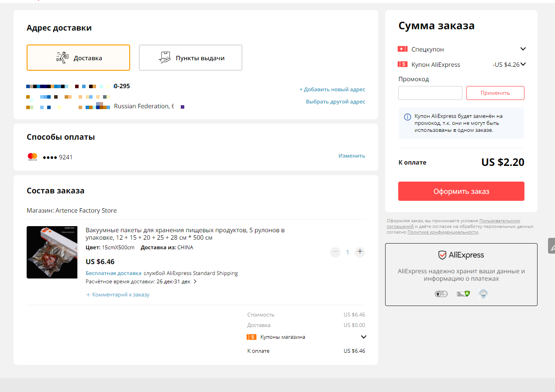Screen dimensions: 555x392
Task: Select the Магазин: Artence Factory Store text
Action: click(x=72, y=210)
